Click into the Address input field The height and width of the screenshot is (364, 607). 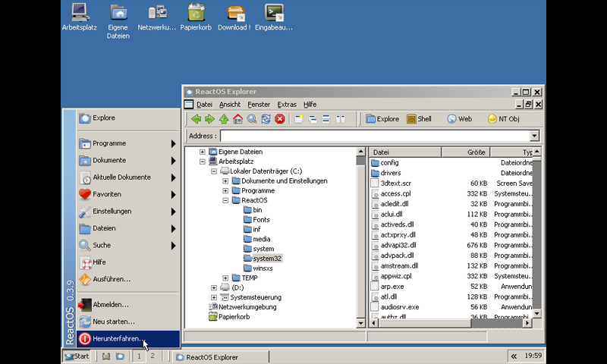tap(375, 136)
